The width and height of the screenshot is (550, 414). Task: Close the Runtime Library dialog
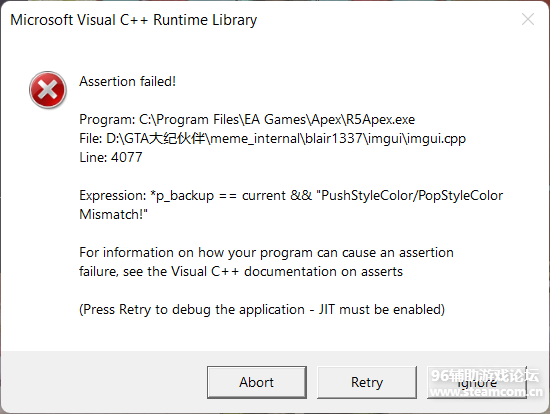click(x=528, y=19)
